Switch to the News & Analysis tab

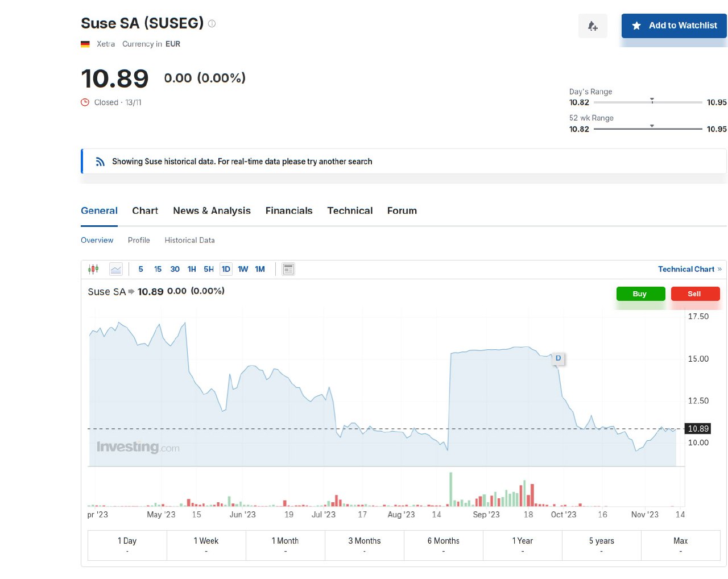[212, 210]
